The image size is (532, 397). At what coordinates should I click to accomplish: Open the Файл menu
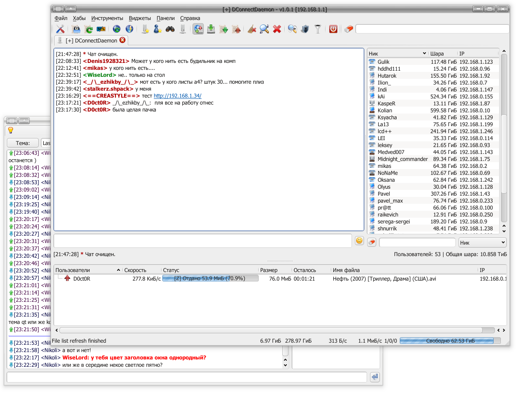(61, 18)
